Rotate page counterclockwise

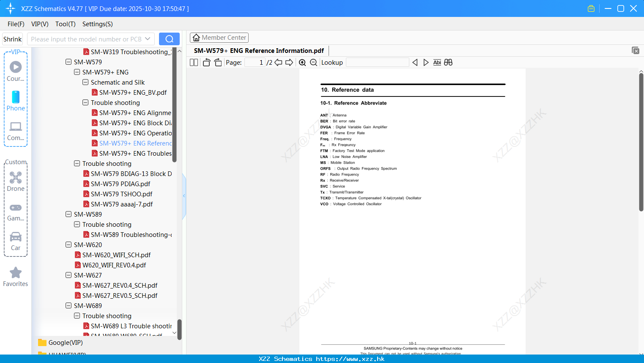(206, 62)
